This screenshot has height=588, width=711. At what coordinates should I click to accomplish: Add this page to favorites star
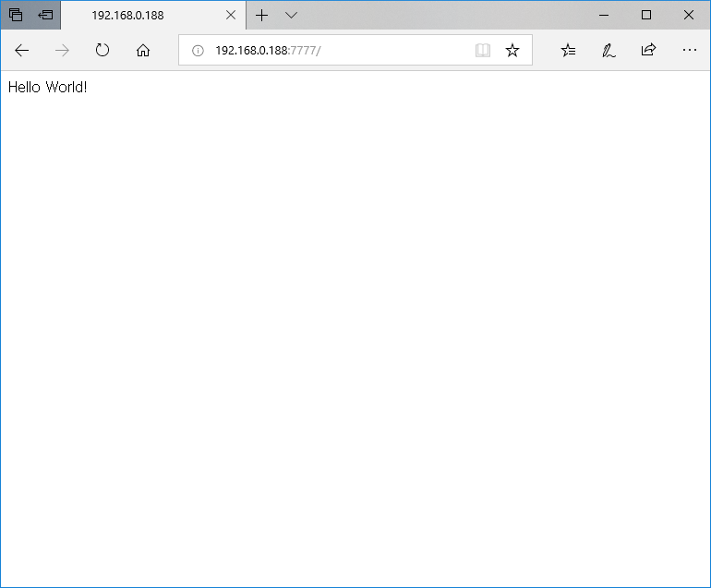[512, 51]
